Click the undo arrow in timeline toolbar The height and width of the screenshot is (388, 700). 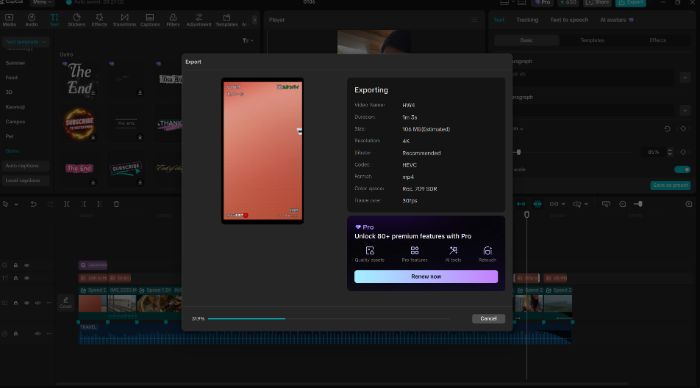pyautogui.click(x=33, y=204)
